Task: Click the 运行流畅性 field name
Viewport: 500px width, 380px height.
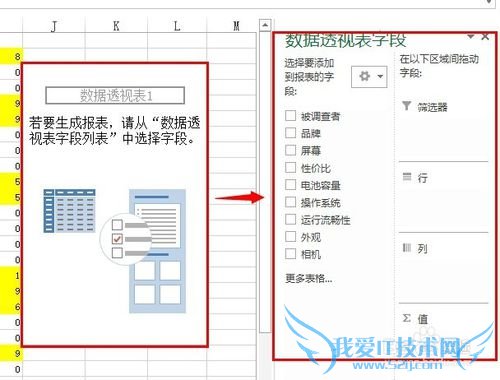Action: pyautogui.click(x=325, y=220)
